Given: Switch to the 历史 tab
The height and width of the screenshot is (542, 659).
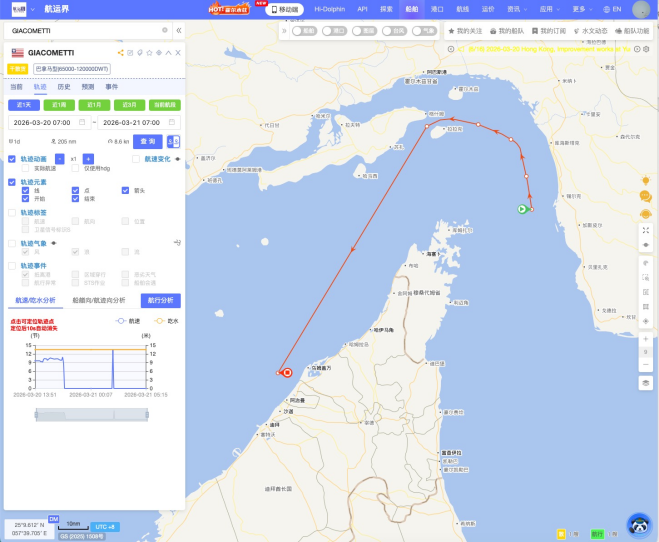Looking at the screenshot, I should (x=63, y=87).
